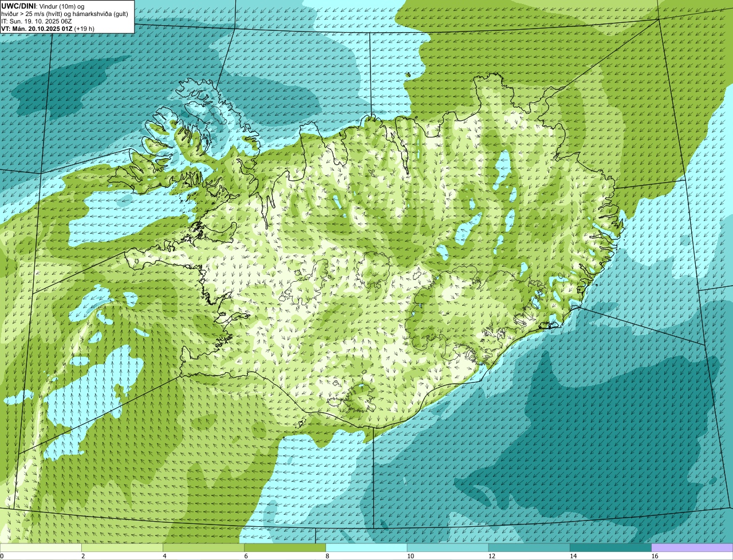Click the 'IT: Sun. 19. 10. 2025 06Z' line
The width and height of the screenshot is (733, 560).
(36, 21)
